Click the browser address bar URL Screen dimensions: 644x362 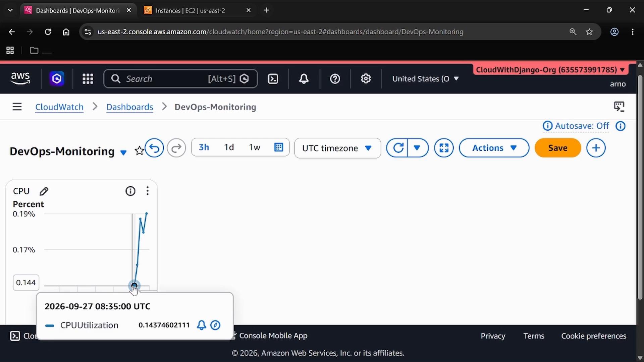tap(280, 32)
